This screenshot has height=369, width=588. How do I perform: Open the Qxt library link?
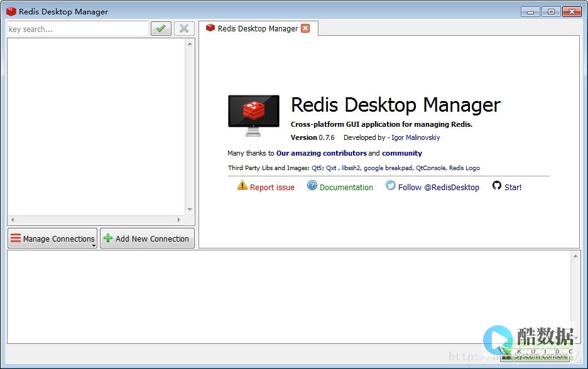click(331, 168)
